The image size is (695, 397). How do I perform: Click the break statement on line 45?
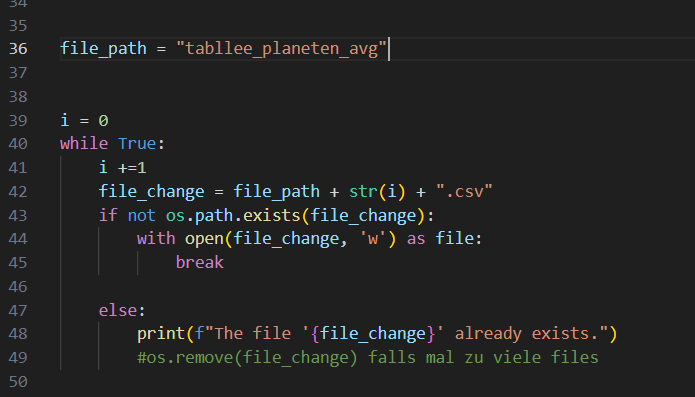pos(200,263)
